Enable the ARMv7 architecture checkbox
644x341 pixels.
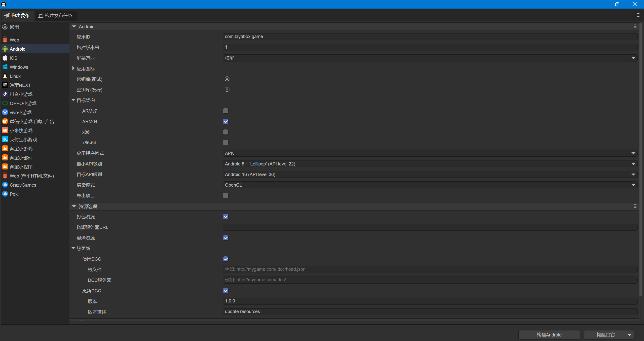pos(225,111)
